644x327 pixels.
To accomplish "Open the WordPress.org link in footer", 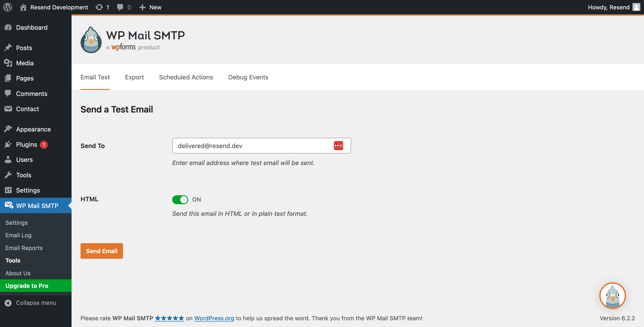I will click(214, 318).
